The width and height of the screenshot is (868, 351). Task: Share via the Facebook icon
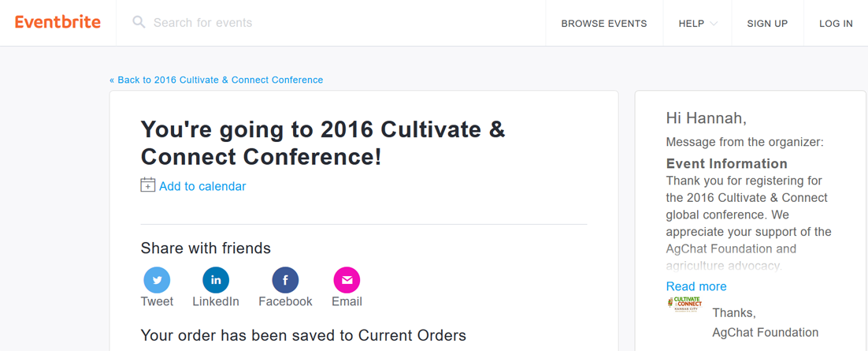pos(285,280)
